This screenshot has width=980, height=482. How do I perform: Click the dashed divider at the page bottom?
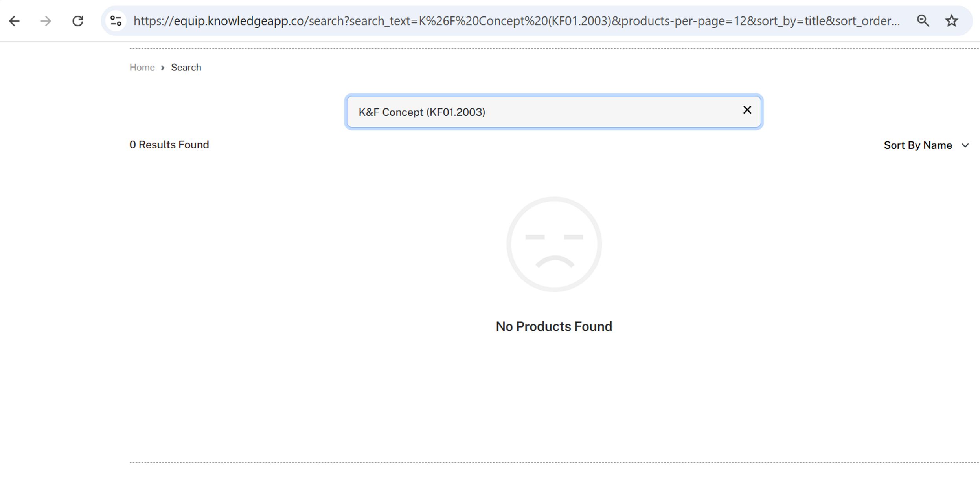(x=550, y=463)
